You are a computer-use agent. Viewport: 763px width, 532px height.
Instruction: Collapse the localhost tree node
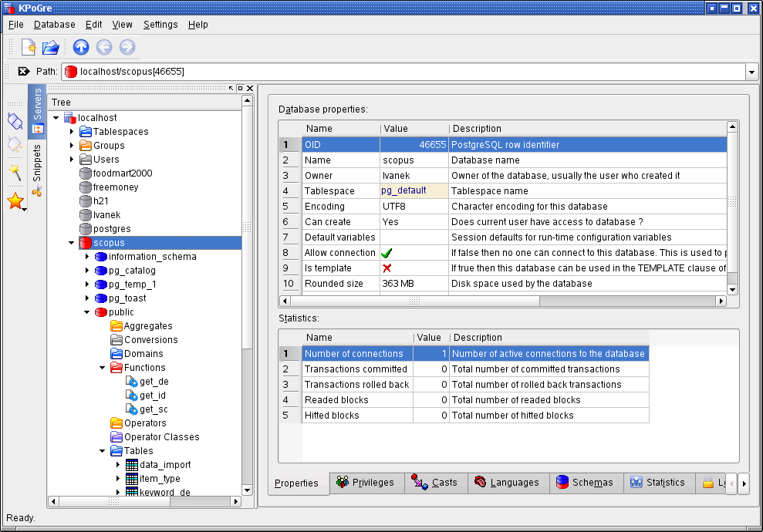(56, 118)
